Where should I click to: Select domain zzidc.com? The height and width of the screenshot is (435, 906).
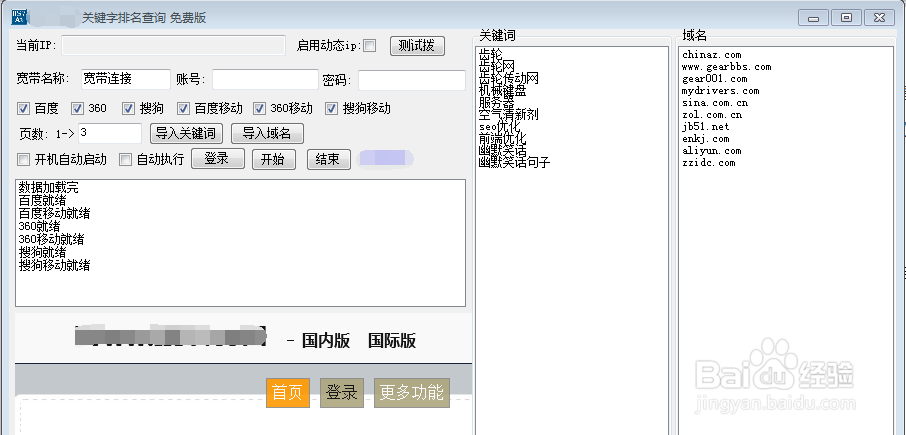click(x=708, y=163)
